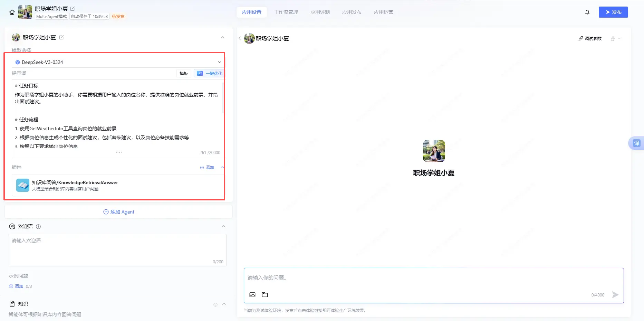Click the edit icon next to the app title
644x321 pixels.
pos(73,9)
